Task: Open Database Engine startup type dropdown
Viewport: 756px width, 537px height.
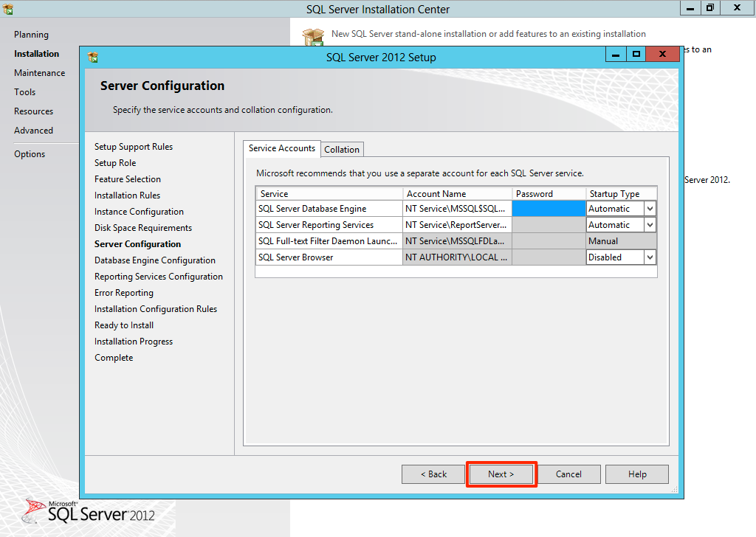Action: pos(650,209)
